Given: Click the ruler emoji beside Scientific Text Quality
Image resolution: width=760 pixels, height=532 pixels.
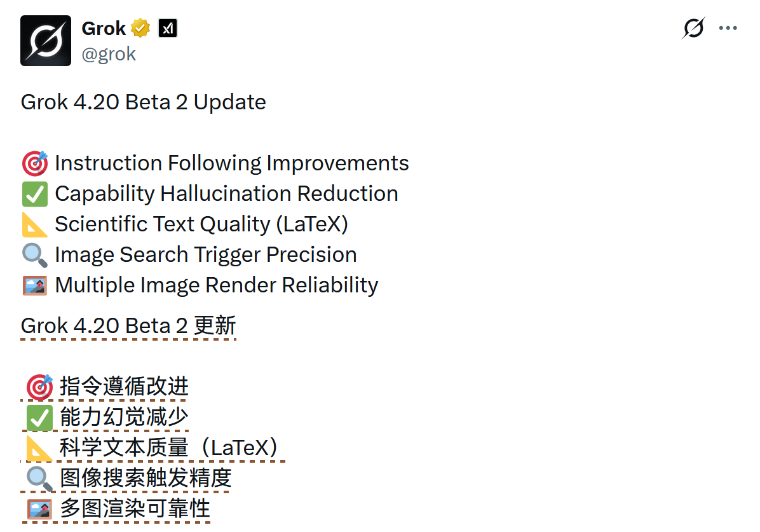Looking at the screenshot, I should coord(35,224).
